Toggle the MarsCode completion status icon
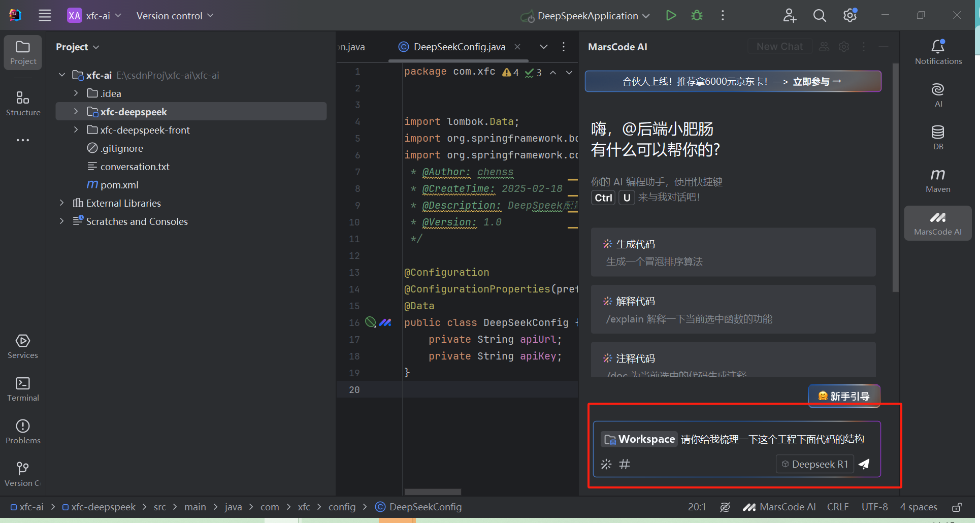 click(x=725, y=507)
